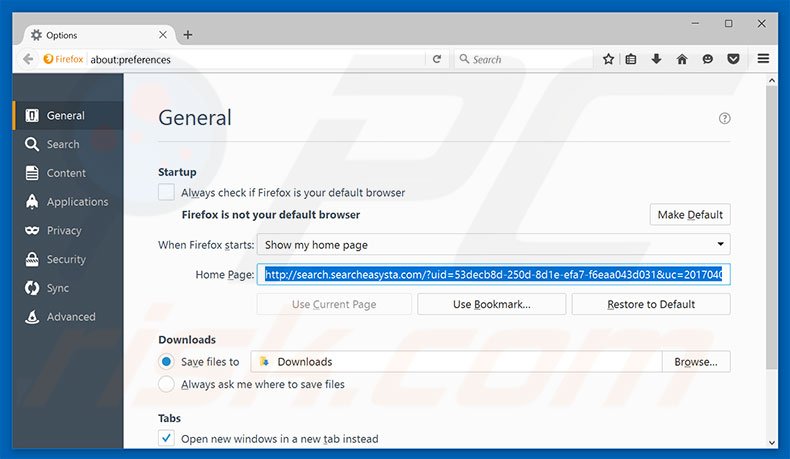Open a new tab with the plus icon
The height and width of the screenshot is (459, 790).
click(187, 35)
